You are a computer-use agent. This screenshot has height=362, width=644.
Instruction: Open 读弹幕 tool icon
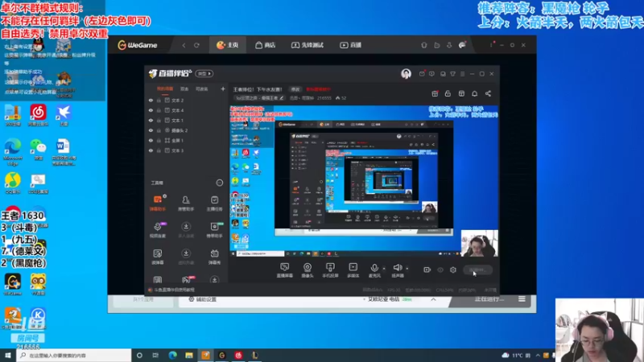coord(157,257)
